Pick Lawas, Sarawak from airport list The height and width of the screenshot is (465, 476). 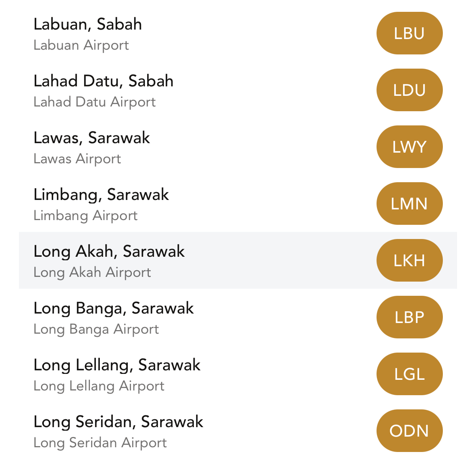point(92,138)
